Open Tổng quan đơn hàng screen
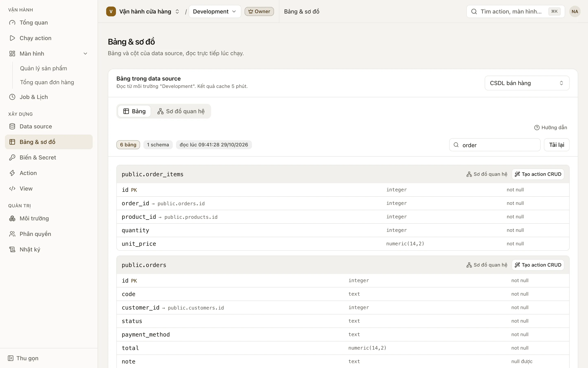This screenshot has width=588, height=368. pos(47,82)
